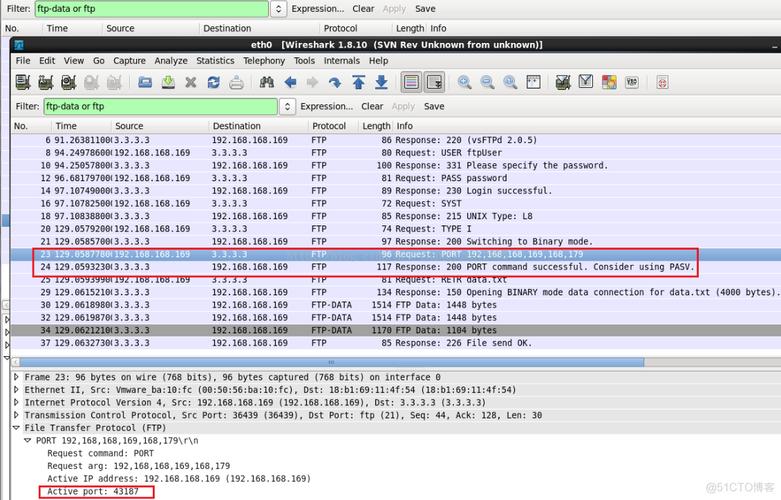This screenshot has width=781, height=500.
Task: Open the Capture menu
Action: 130,61
